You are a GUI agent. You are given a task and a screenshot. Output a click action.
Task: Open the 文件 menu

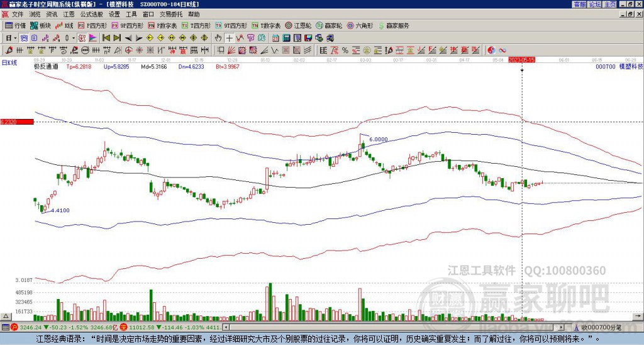pos(17,14)
